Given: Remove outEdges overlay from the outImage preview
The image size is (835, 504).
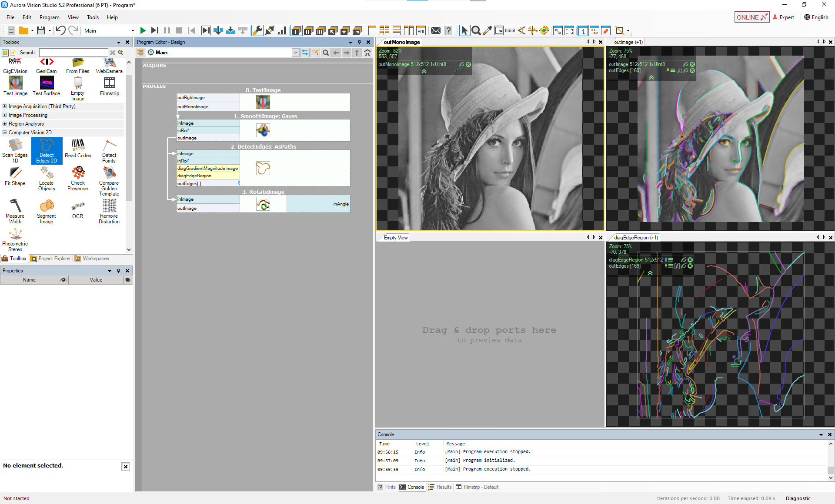Looking at the screenshot, I should tap(692, 70).
